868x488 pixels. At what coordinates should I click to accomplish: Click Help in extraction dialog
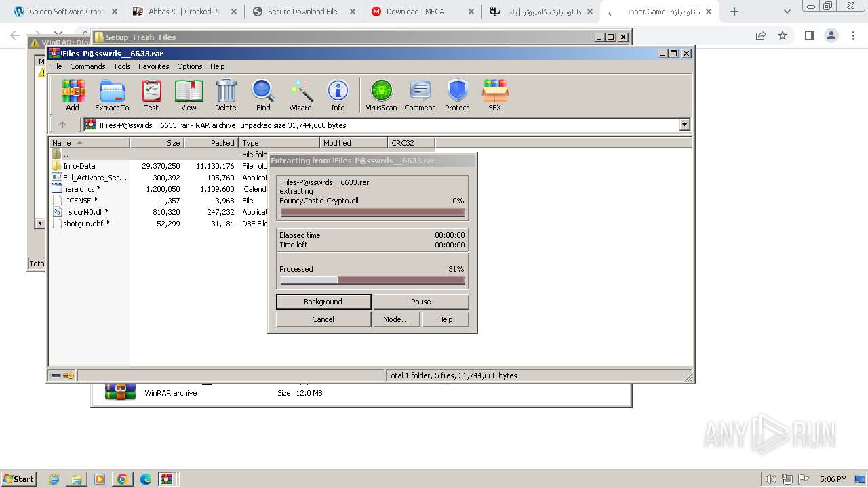point(446,319)
